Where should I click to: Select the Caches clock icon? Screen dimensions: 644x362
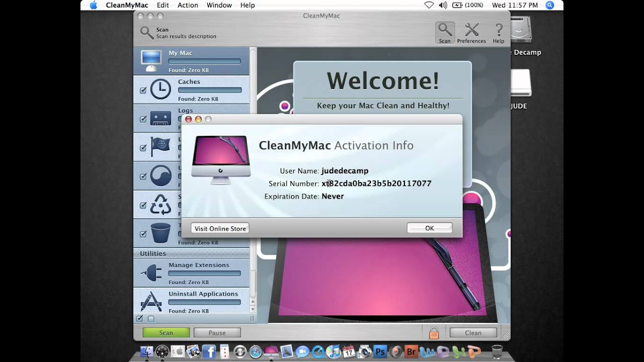[161, 89]
